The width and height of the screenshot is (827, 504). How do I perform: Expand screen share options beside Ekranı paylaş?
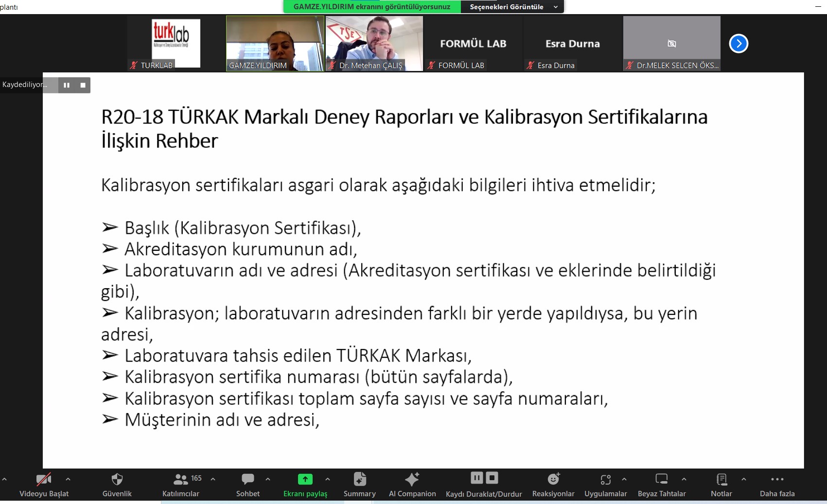[x=328, y=479]
